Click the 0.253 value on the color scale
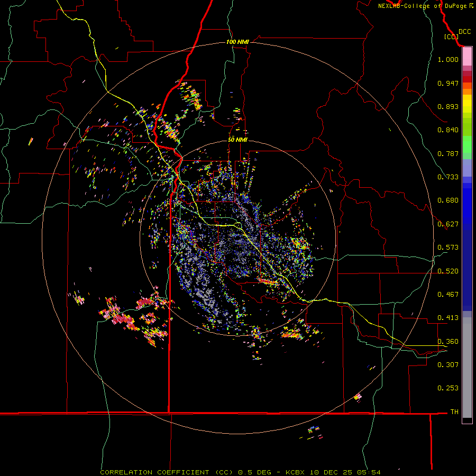Screen dimensions: 476x476 tap(448, 388)
